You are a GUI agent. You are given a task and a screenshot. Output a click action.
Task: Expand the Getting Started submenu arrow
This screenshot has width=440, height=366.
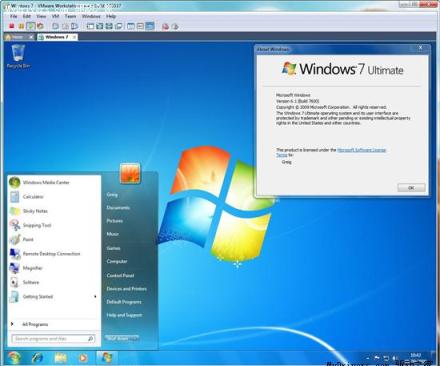click(95, 297)
